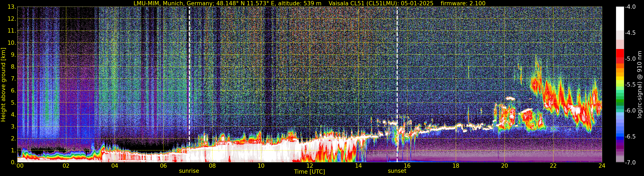The height and width of the screenshot is (176, 644).
Task: Click the '5.' height axis tick
Action: click(13, 103)
